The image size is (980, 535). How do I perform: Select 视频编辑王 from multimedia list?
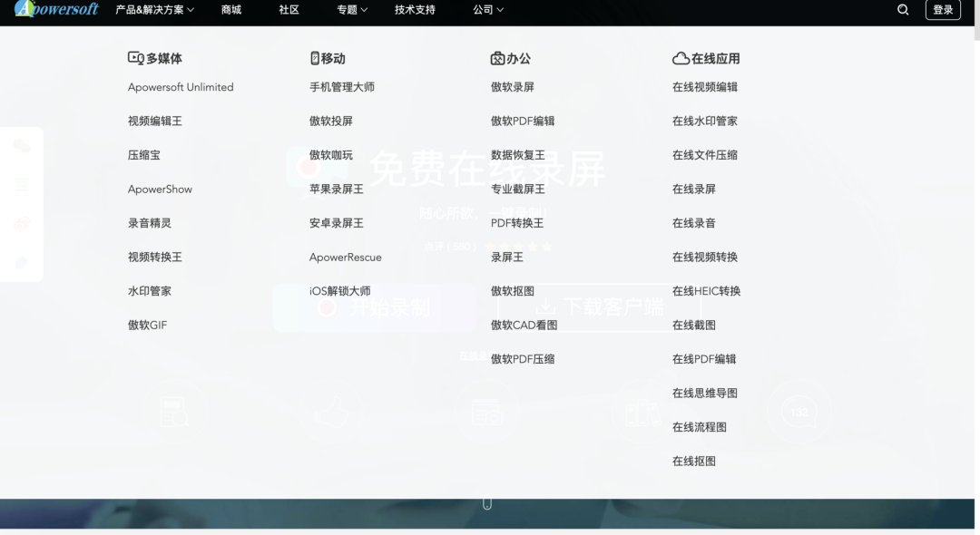tap(155, 121)
